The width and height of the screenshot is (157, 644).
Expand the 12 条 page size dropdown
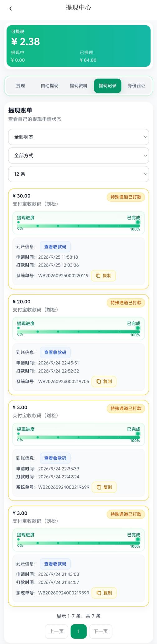point(78,174)
